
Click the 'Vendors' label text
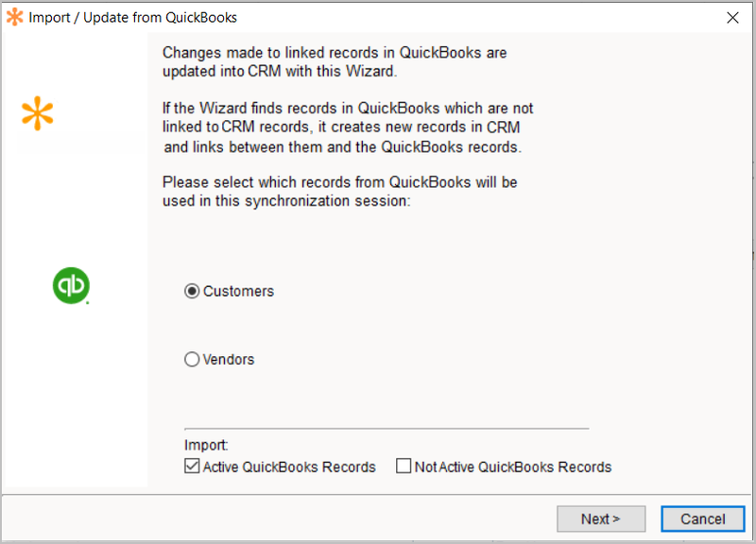coord(229,360)
